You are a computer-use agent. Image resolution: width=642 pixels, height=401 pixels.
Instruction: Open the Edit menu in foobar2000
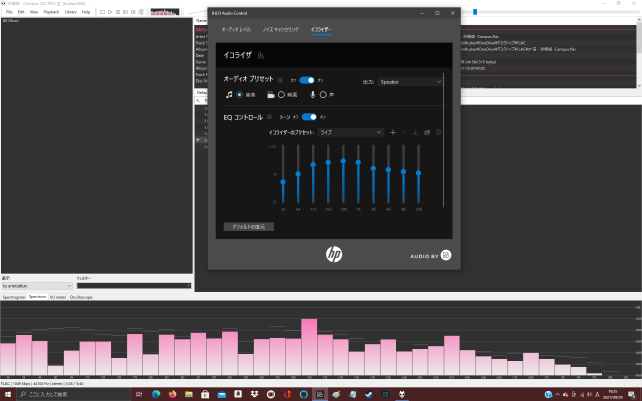pyautogui.click(x=21, y=12)
